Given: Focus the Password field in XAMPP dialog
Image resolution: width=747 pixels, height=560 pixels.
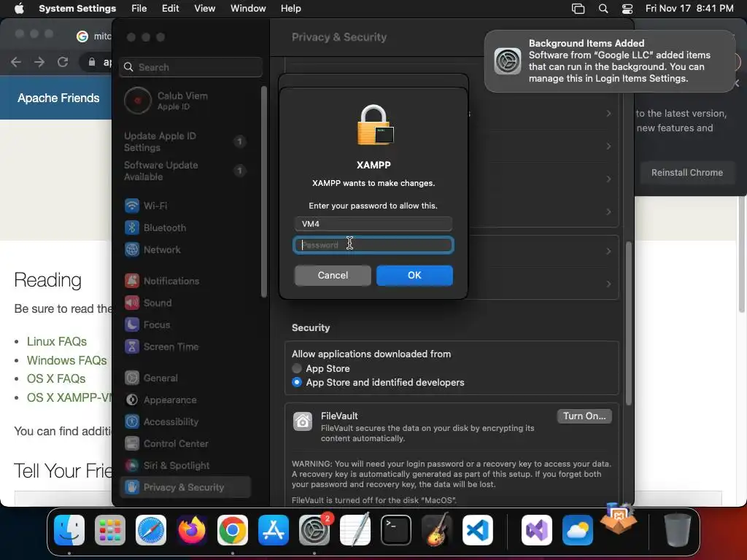Looking at the screenshot, I should click(x=373, y=245).
